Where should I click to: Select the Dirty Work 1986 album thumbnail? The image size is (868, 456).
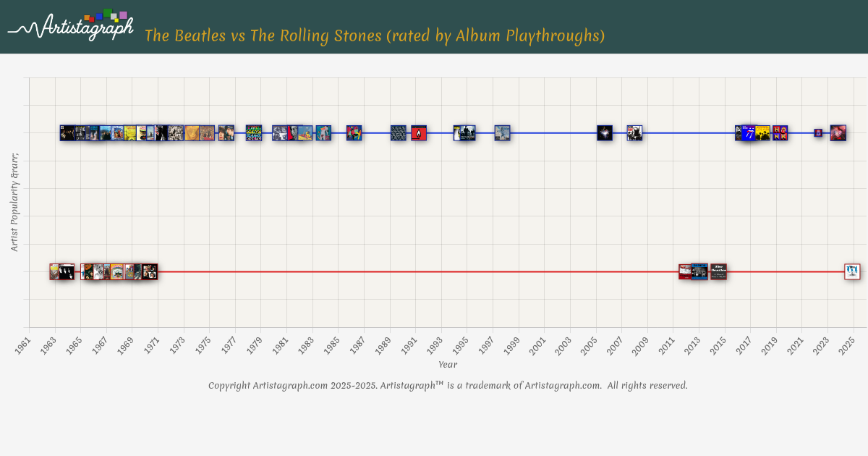pos(354,133)
